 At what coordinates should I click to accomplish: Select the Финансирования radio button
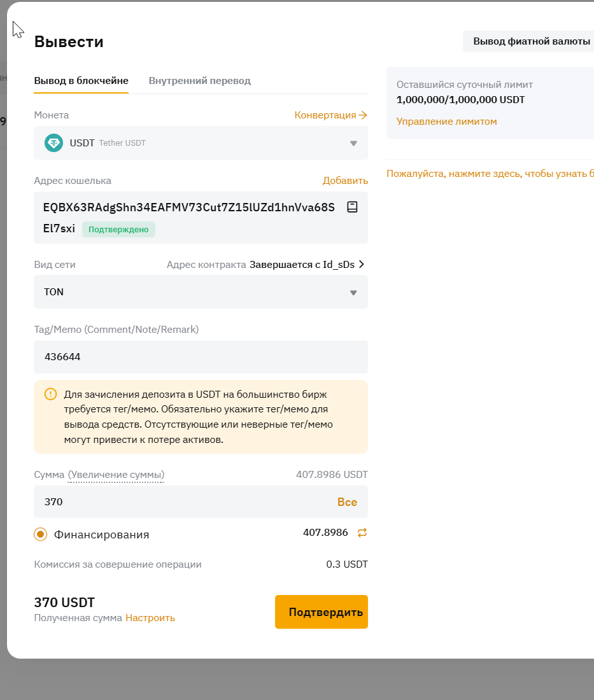click(x=40, y=535)
